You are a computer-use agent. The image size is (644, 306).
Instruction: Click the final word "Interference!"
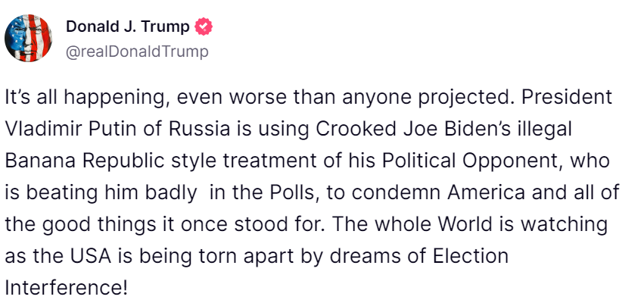click(66, 288)
